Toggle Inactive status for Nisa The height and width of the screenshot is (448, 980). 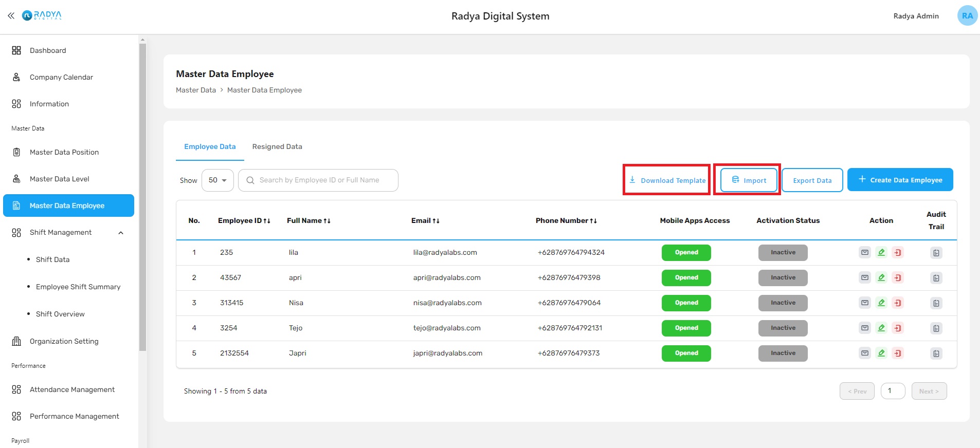tap(783, 303)
